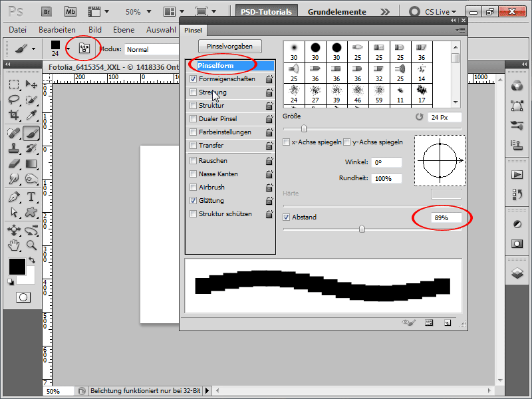Adjust the Abstand spacing slider handle
532x399 pixels.
coord(362,229)
